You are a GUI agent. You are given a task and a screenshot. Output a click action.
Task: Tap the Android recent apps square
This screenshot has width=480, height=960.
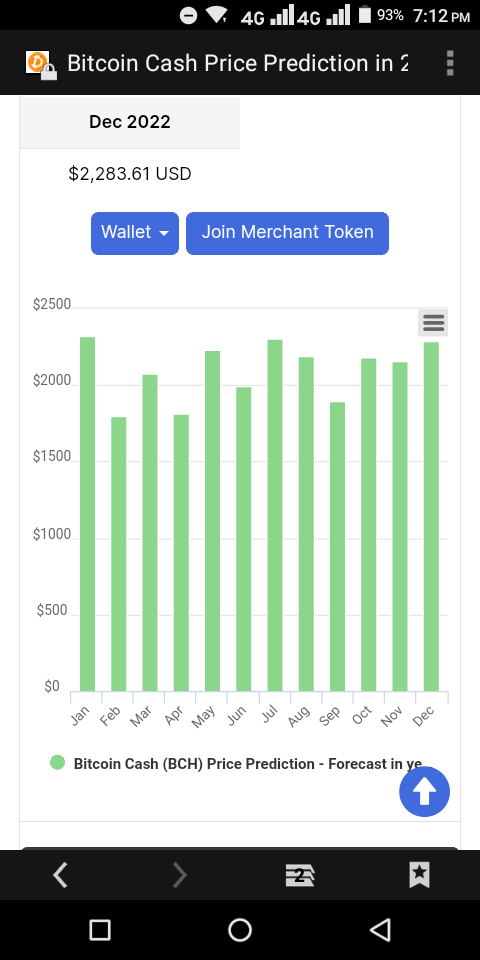pos(100,930)
